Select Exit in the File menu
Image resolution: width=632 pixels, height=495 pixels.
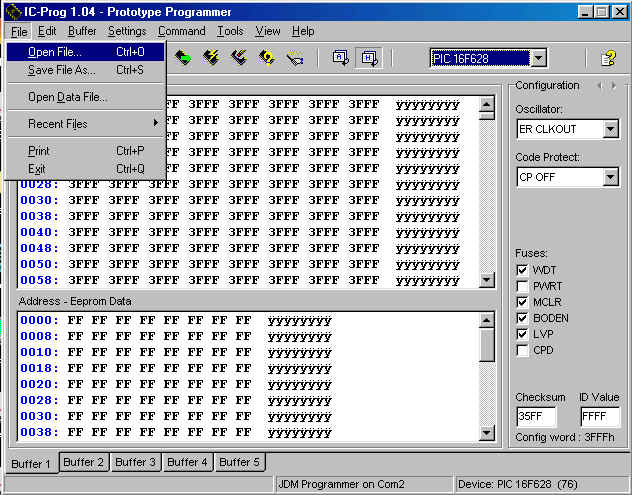(x=86, y=169)
